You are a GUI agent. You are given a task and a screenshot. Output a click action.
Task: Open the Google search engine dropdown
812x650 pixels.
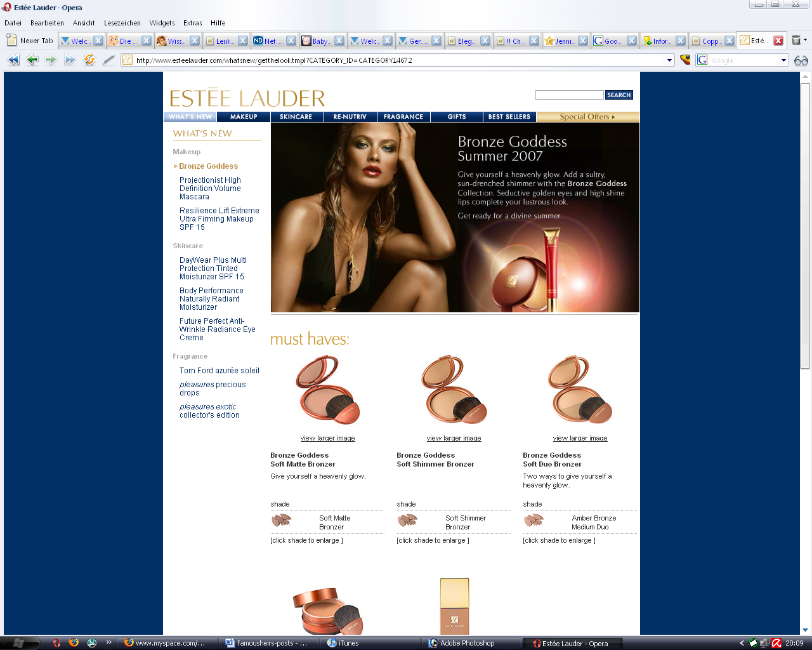783,60
